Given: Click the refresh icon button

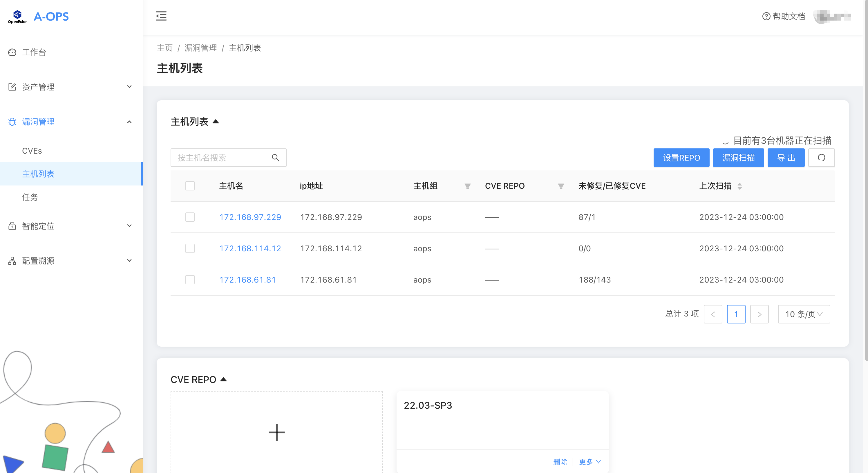Looking at the screenshot, I should pyautogui.click(x=821, y=158).
